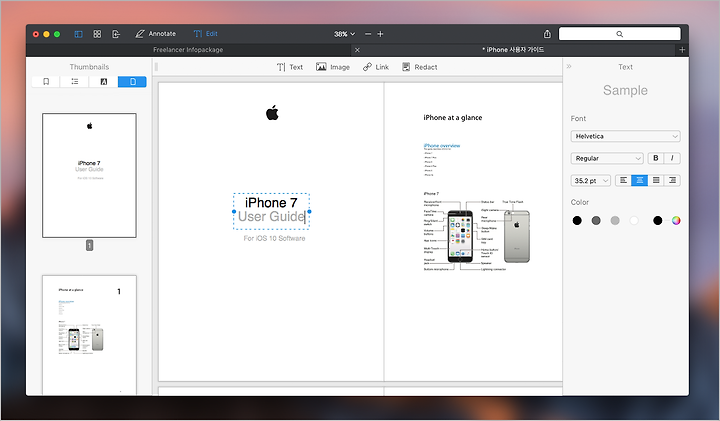Viewport: 720px width, 421px height.
Task: Choose the Link tool
Action: tap(376, 67)
